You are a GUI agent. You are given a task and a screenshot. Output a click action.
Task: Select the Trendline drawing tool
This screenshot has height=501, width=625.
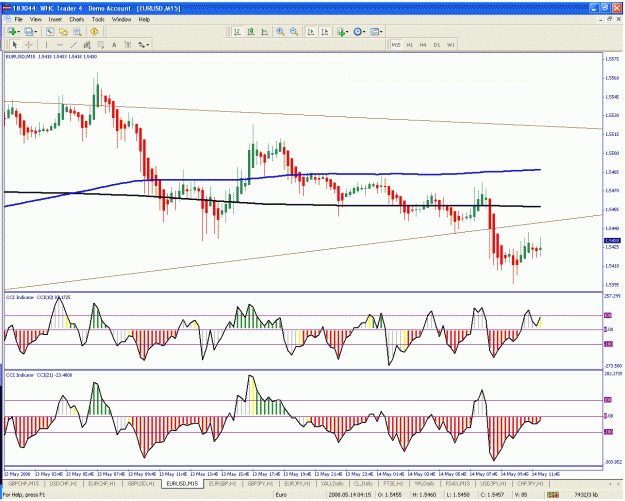coord(73,45)
